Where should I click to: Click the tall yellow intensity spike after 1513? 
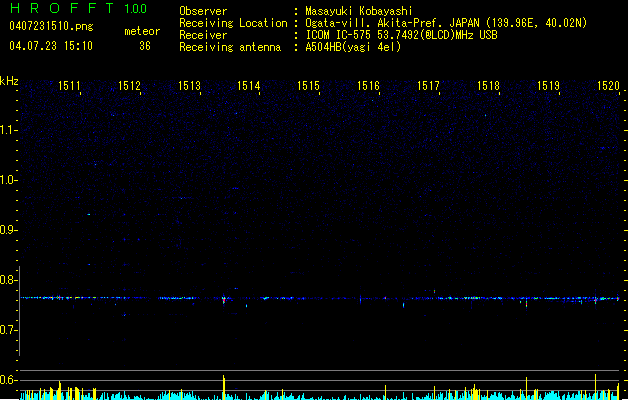click(x=224, y=387)
